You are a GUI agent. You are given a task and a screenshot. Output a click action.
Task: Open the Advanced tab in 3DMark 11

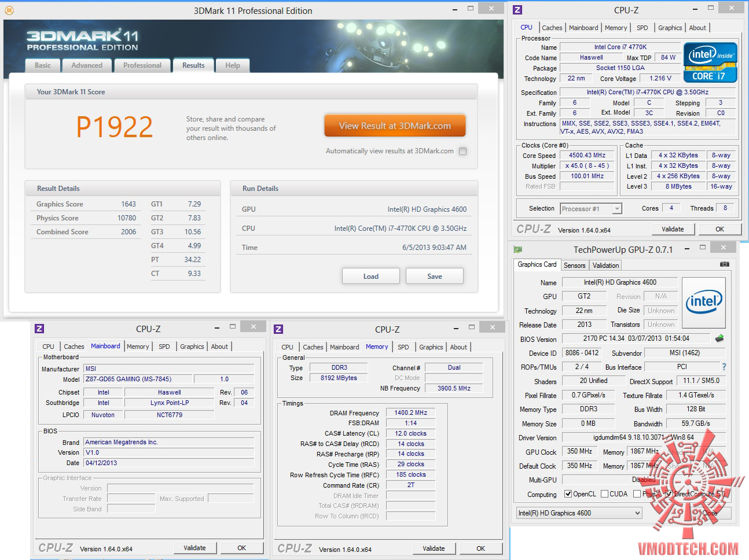click(x=87, y=65)
